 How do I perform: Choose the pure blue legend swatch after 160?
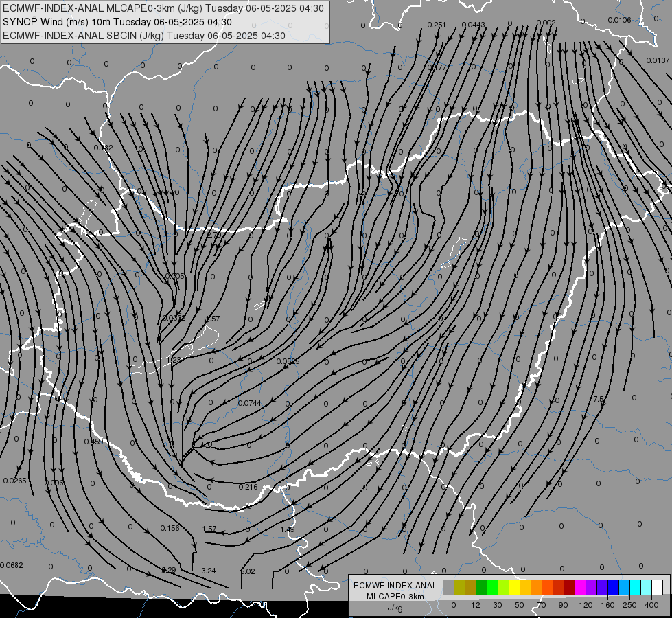tap(614, 587)
